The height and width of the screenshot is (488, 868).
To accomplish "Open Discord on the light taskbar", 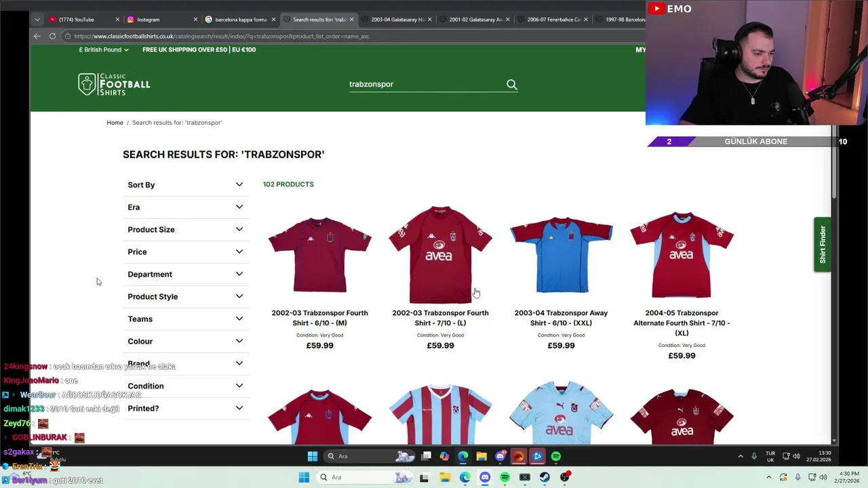I will (485, 477).
